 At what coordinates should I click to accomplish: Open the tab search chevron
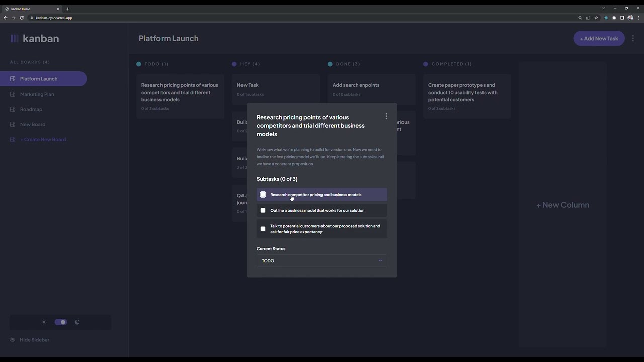click(x=603, y=9)
